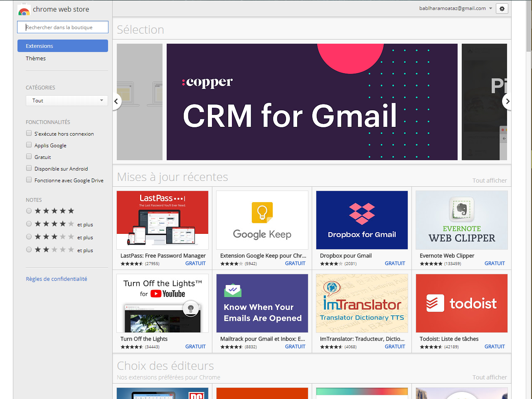This screenshot has height=399, width=532.
Task: Open the partially visible next carousel slide
Action: (484, 102)
